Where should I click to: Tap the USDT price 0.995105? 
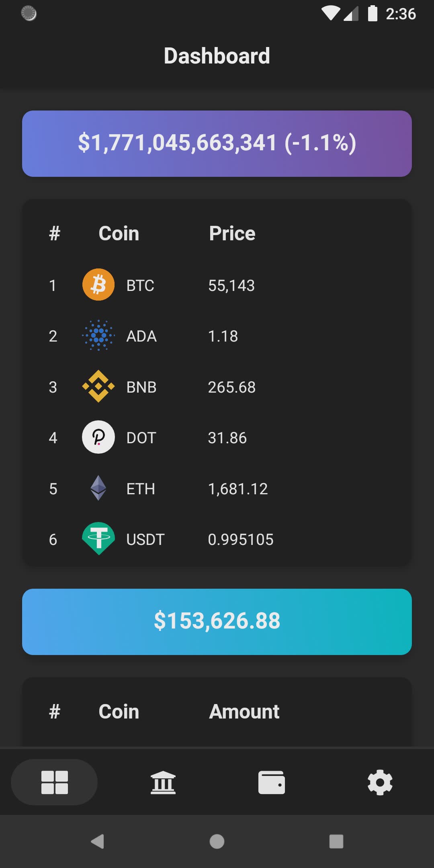tap(241, 540)
